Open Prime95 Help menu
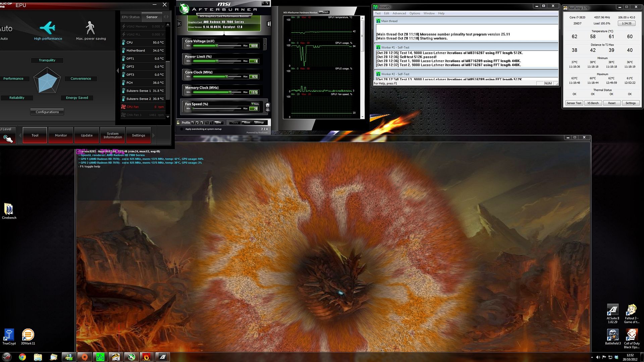The height and width of the screenshot is (362, 644). point(441,13)
